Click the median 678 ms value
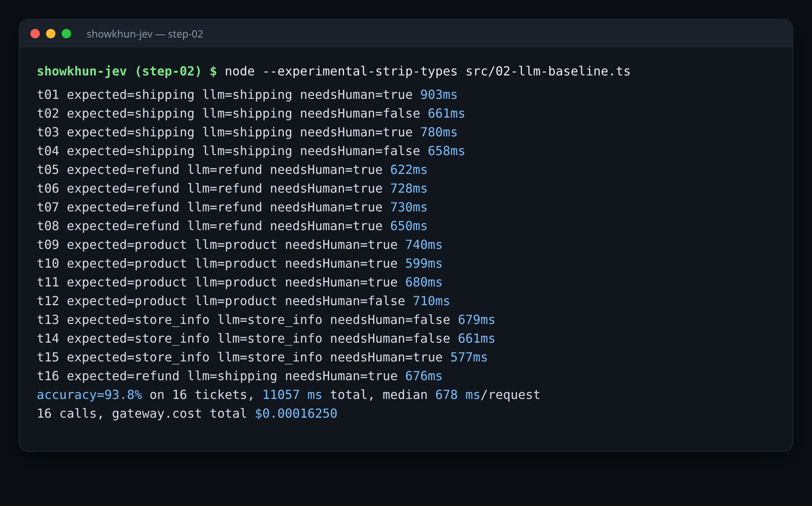The image size is (812, 506). (x=431, y=395)
